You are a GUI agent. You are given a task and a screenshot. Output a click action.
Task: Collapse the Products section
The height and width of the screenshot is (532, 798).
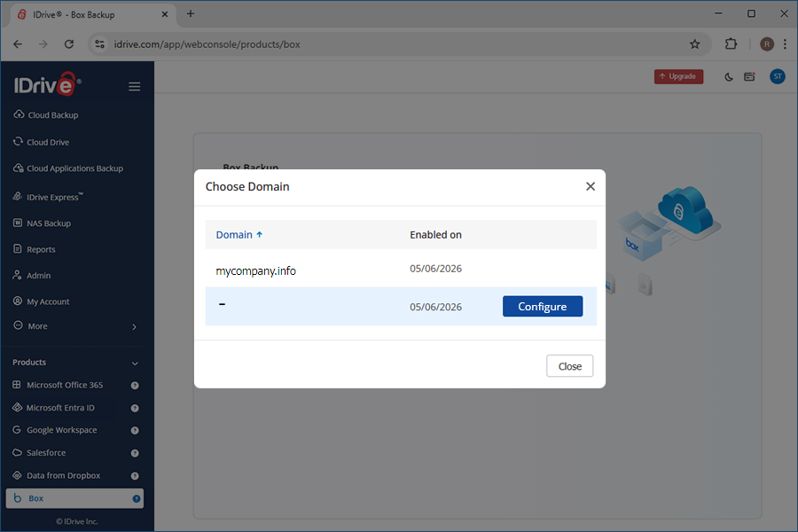[x=135, y=363]
